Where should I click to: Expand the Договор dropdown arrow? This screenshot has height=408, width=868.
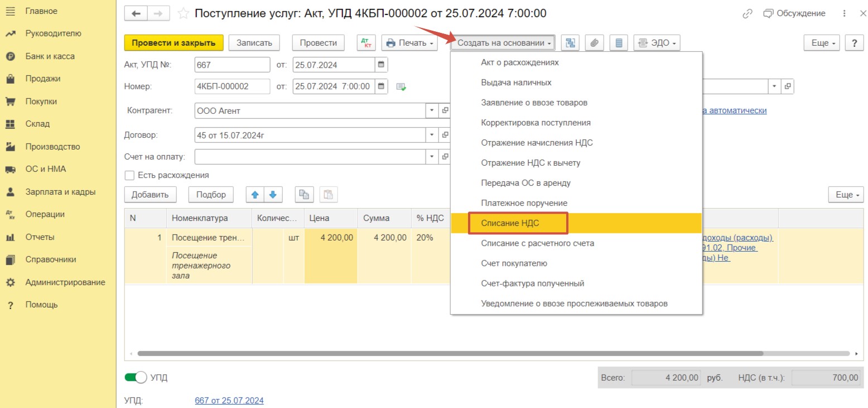(x=432, y=135)
